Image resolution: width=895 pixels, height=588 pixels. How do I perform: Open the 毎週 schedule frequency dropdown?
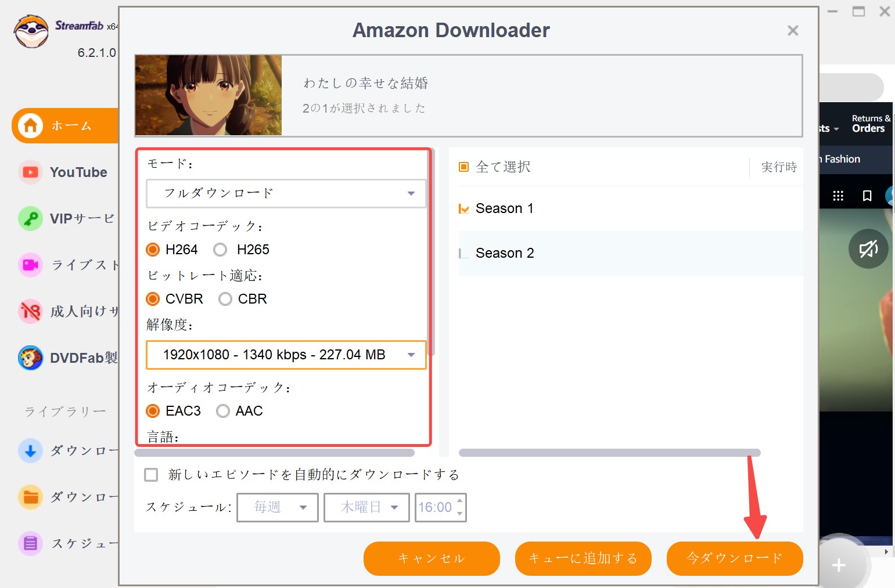pyautogui.click(x=278, y=507)
